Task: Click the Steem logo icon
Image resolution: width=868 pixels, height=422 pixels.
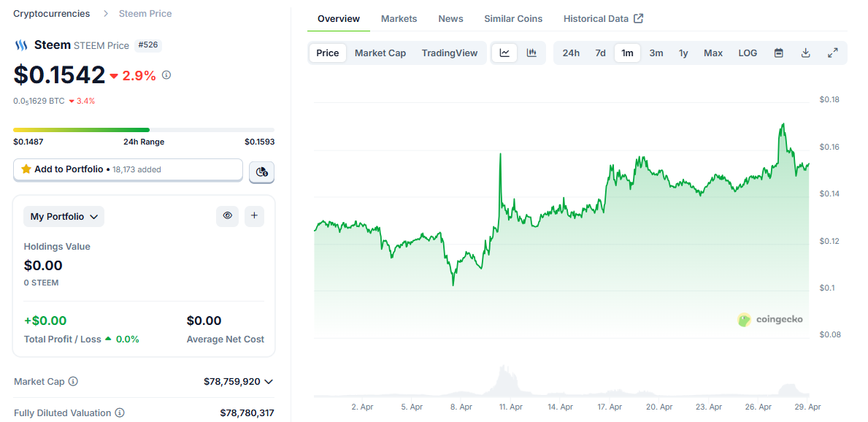Action: point(21,45)
